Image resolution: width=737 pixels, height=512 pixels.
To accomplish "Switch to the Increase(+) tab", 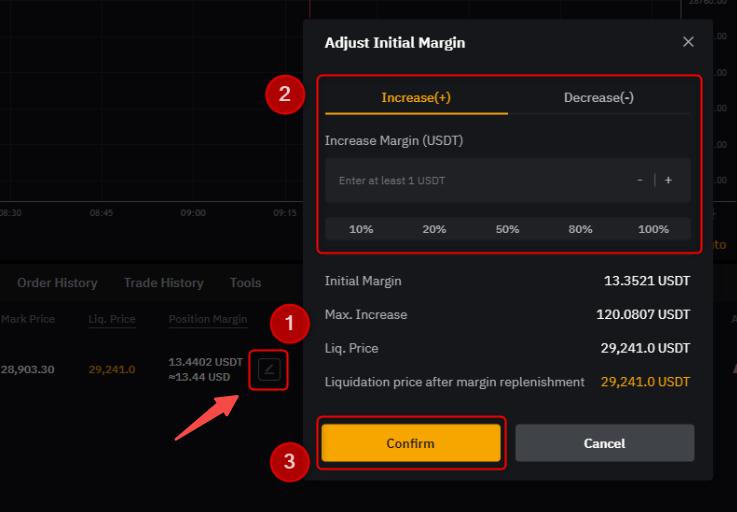I will [416, 97].
